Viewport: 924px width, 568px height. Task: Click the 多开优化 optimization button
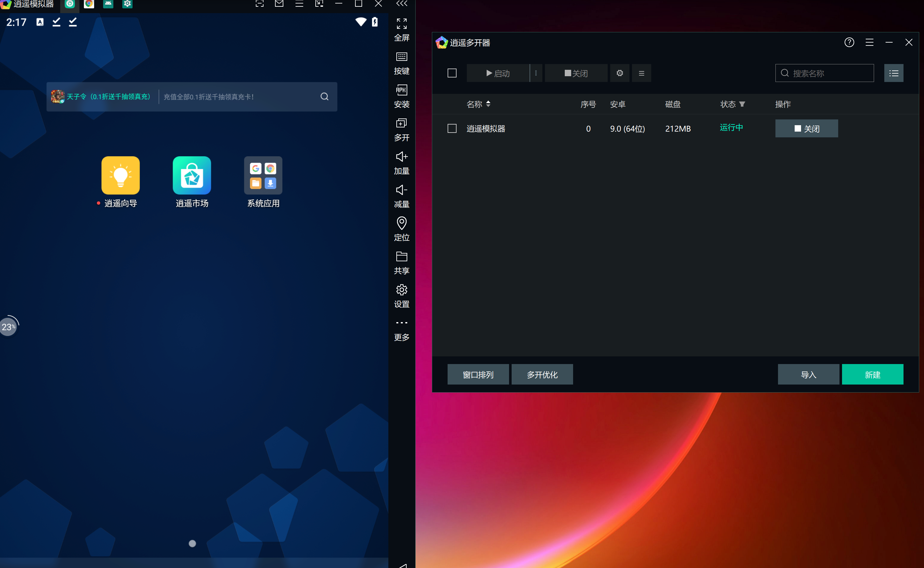pyautogui.click(x=542, y=375)
